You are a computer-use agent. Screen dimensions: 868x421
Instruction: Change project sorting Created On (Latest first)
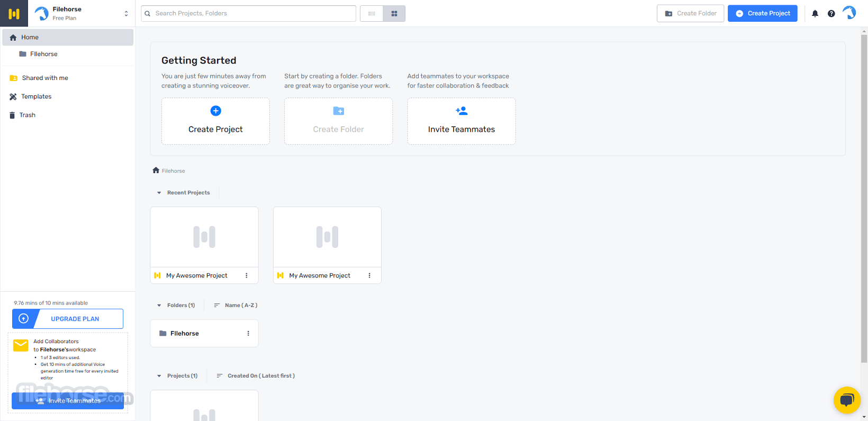pyautogui.click(x=256, y=376)
